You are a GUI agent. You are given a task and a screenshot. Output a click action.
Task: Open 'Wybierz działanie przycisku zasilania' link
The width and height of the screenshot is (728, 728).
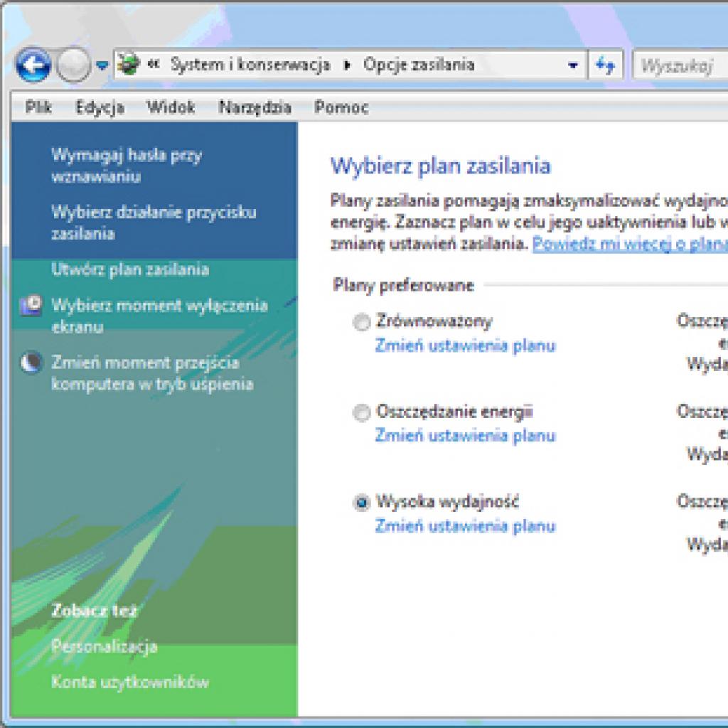(x=154, y=223)
